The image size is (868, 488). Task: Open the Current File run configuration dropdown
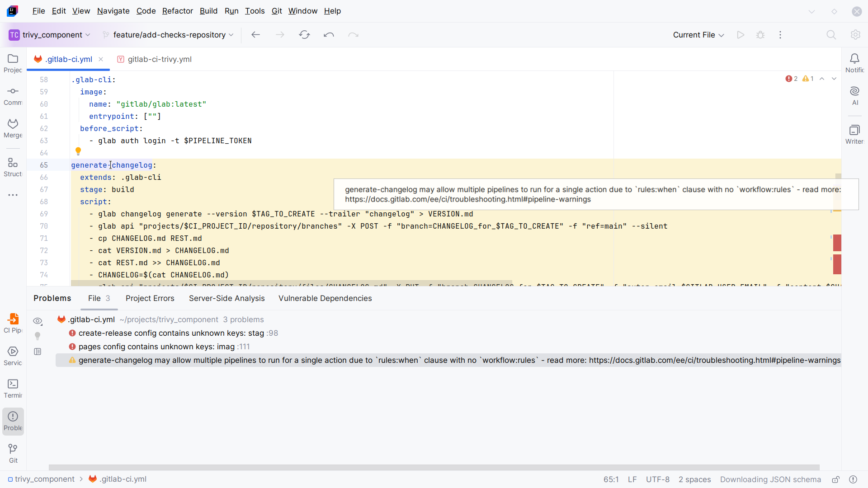coord(698,34)
